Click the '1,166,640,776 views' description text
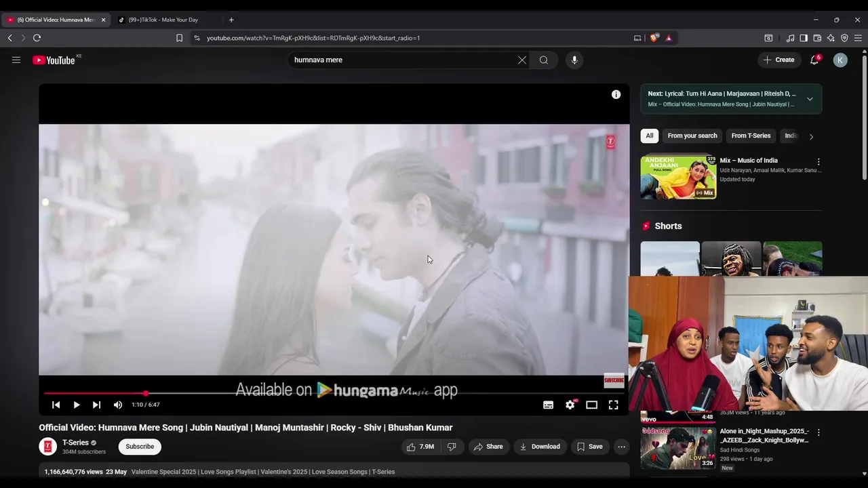Screen dimensions: 868x488 (x=74, y=472)
